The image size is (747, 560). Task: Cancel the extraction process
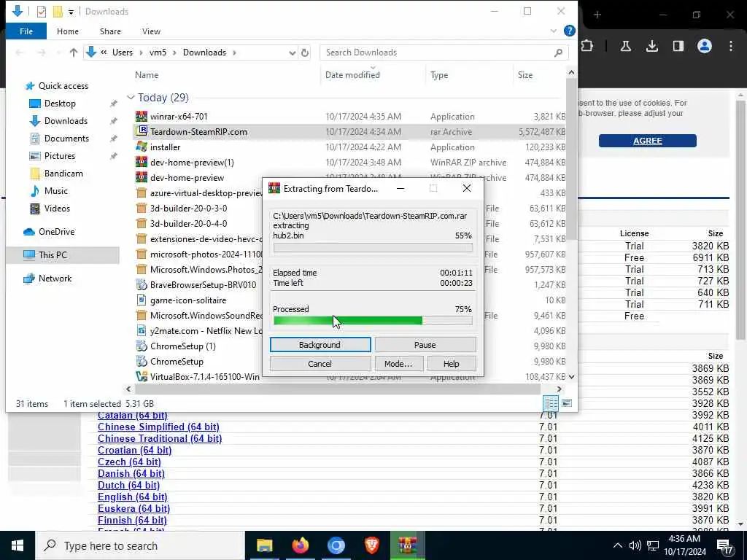320,364
